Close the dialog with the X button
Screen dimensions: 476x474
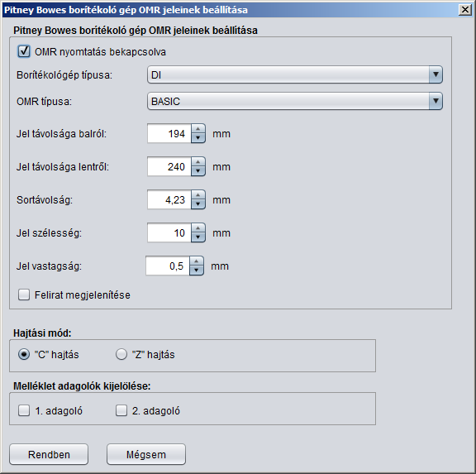(x=465, y=10)
